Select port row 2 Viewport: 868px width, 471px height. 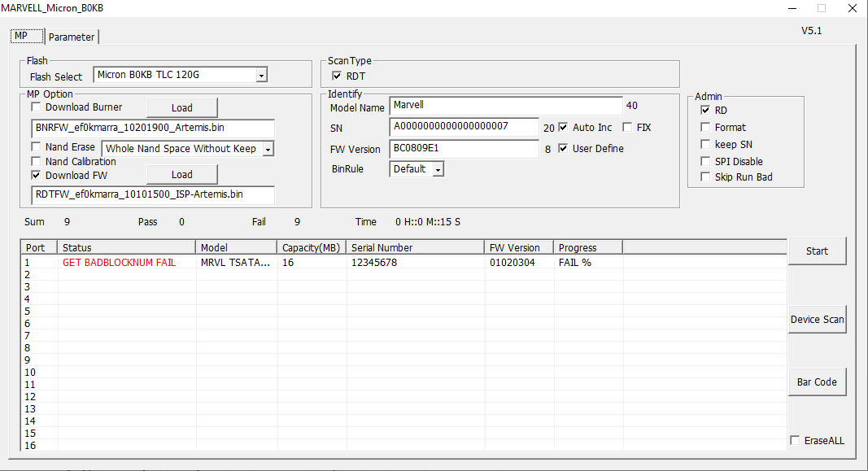pos(403,274)
